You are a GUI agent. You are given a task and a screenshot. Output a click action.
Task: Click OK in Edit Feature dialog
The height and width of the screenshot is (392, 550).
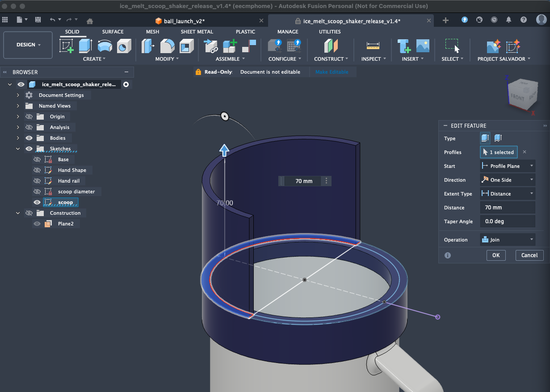(x=495, y=255)
